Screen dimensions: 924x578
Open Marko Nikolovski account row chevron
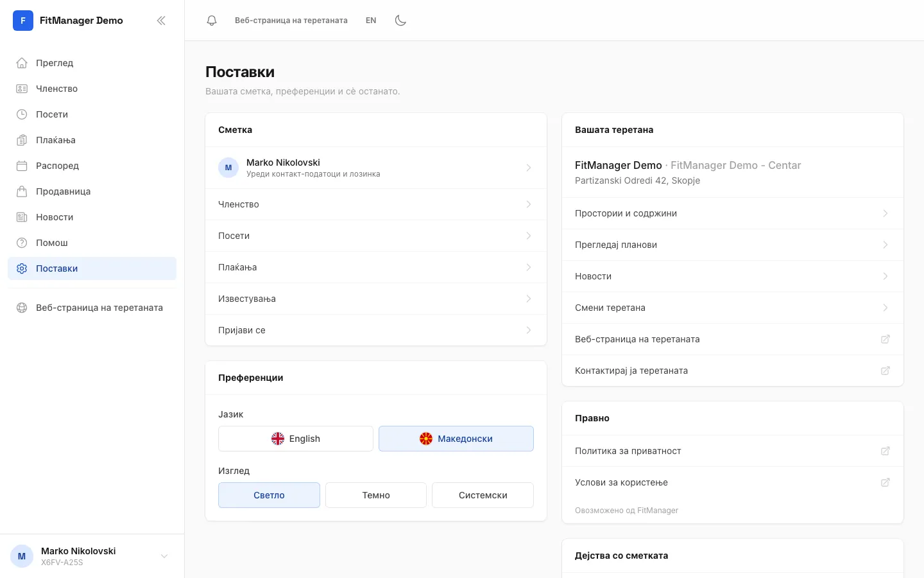529,168
